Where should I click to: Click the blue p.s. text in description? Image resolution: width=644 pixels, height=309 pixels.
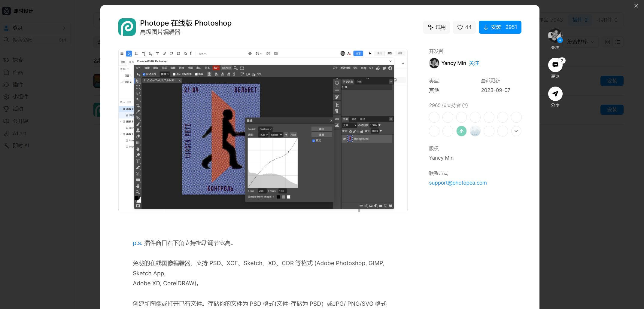pos(138,243)
